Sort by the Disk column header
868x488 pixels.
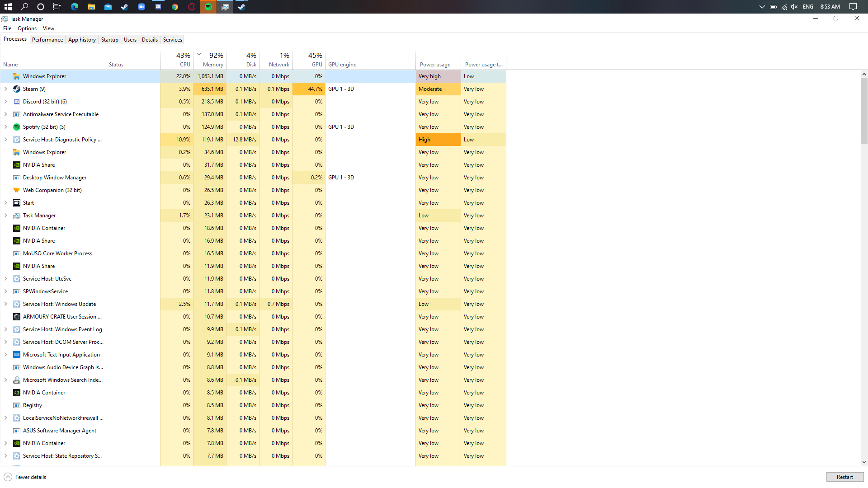click(243, 60)
